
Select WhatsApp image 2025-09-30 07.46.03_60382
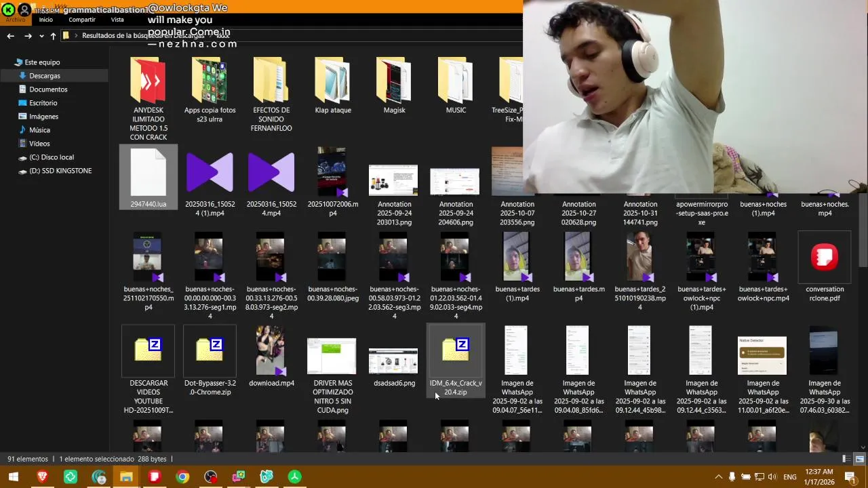(x=825, y=370)
